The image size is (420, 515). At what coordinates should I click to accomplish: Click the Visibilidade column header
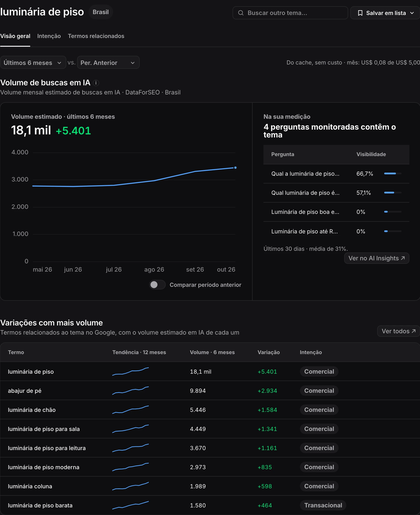tap(371, 154)
